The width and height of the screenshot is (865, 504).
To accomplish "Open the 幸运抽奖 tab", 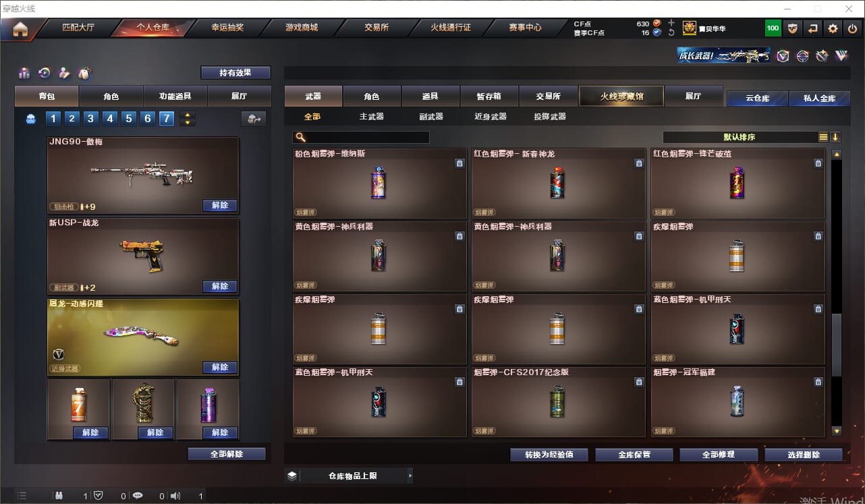I will click(227, 28).
